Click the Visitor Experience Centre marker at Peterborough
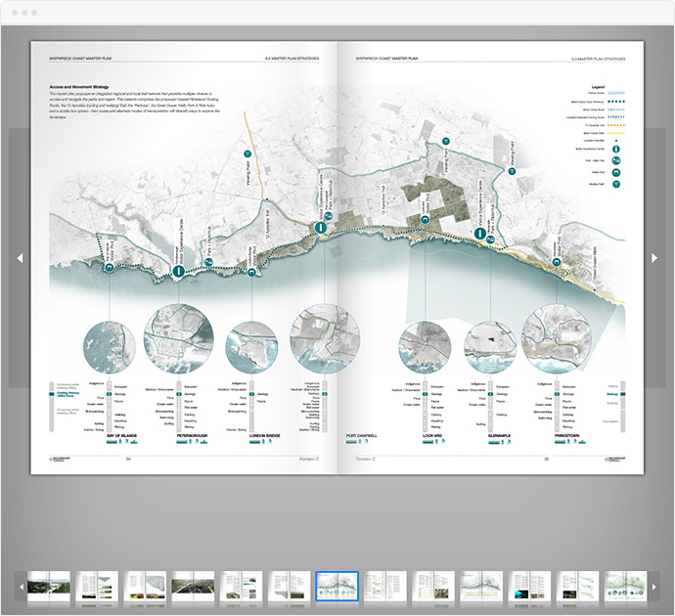 tap(179, 271)
